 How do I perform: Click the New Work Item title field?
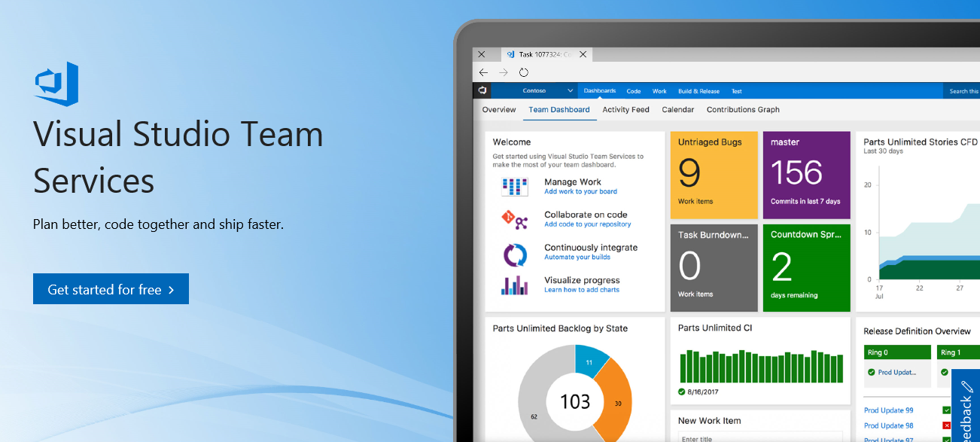point(759,438)
